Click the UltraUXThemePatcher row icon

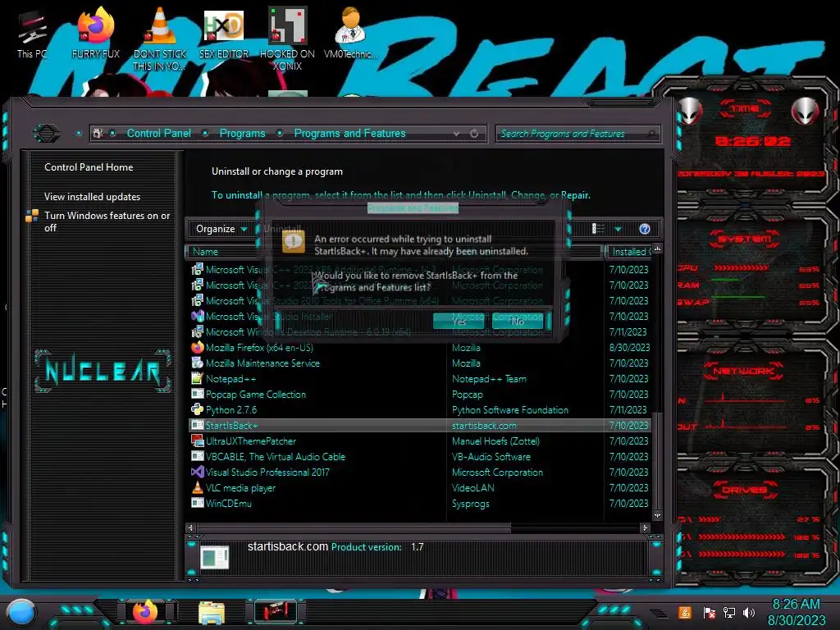point(197,441)
